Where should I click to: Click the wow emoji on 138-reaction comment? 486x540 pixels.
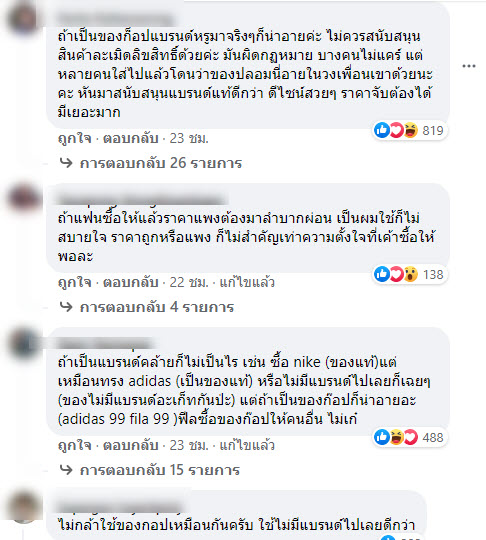coord(410,274)
